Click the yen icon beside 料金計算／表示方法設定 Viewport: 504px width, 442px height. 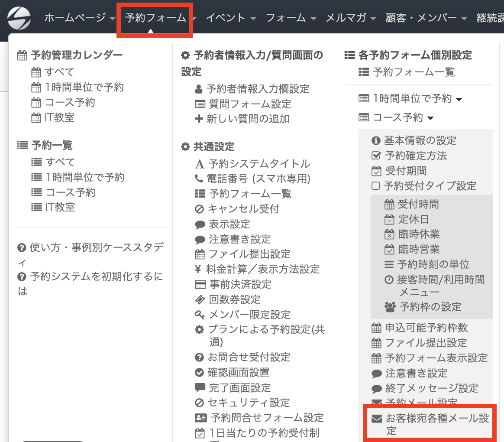click(x=198, y=269)
